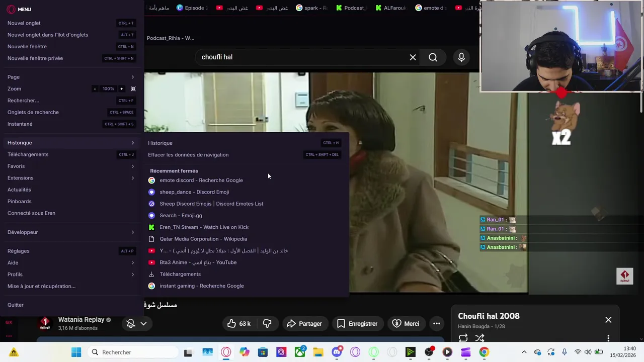Switch to the ALFarouk Kick tab

[x=391, y=8]
